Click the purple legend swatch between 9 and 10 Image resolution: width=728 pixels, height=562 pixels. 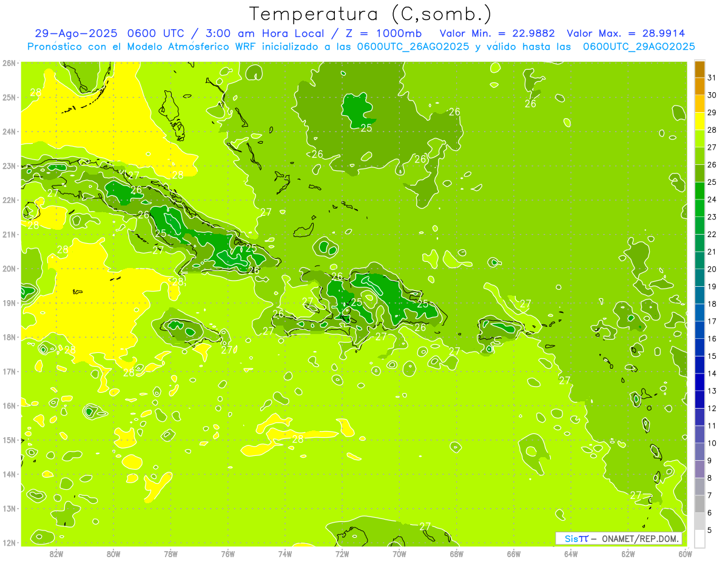[699, 452]
